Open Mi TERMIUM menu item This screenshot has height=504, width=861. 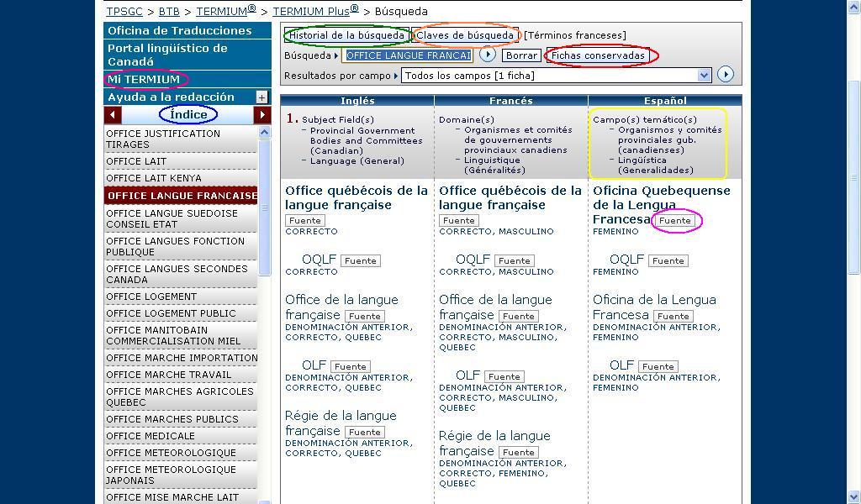[188, 80]
